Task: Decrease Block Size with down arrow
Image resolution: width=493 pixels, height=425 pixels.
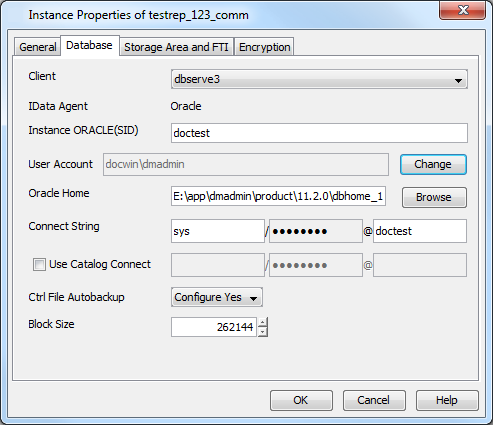Action: (x=263, y=332)
